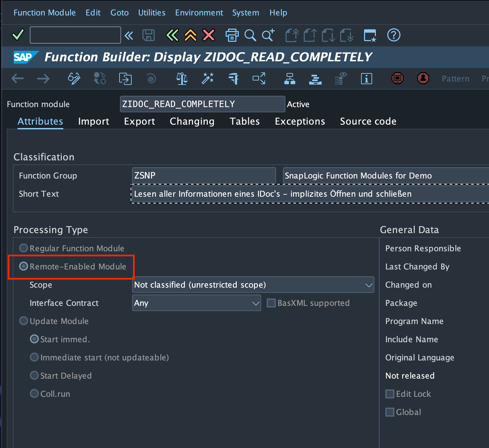Click the Check syntax scales icon
489x448 pixels.
pos(182,78)
